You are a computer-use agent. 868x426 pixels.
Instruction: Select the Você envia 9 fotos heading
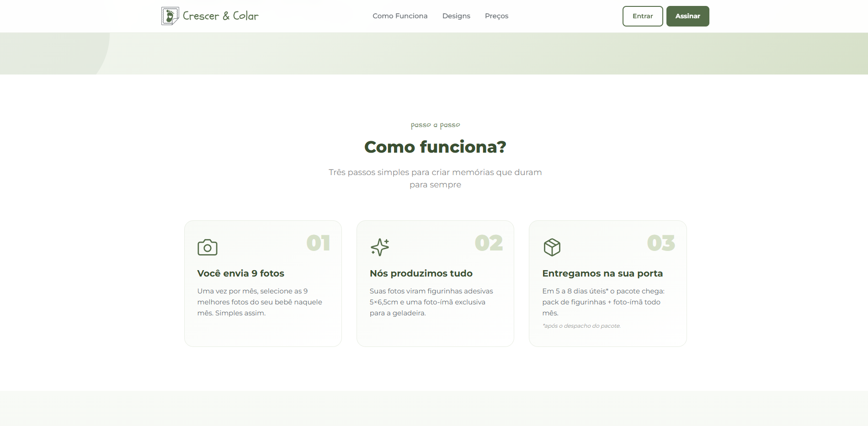241,273
